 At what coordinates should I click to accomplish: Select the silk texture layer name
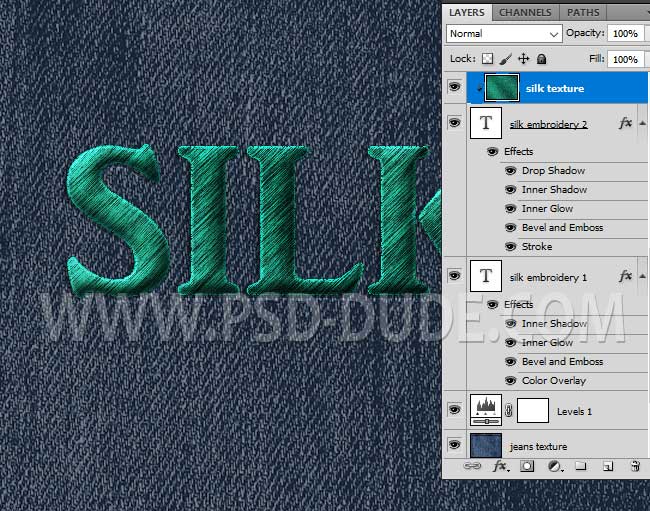click(555, 88)
